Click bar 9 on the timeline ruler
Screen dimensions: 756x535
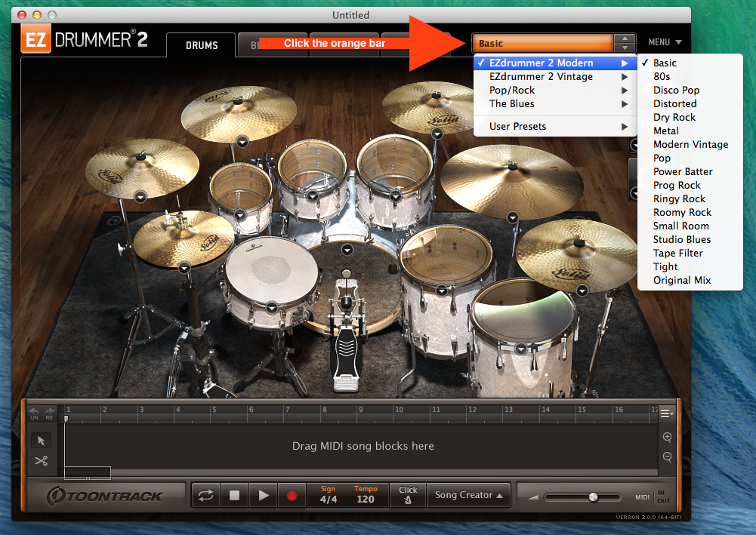(x=361, y=410)
